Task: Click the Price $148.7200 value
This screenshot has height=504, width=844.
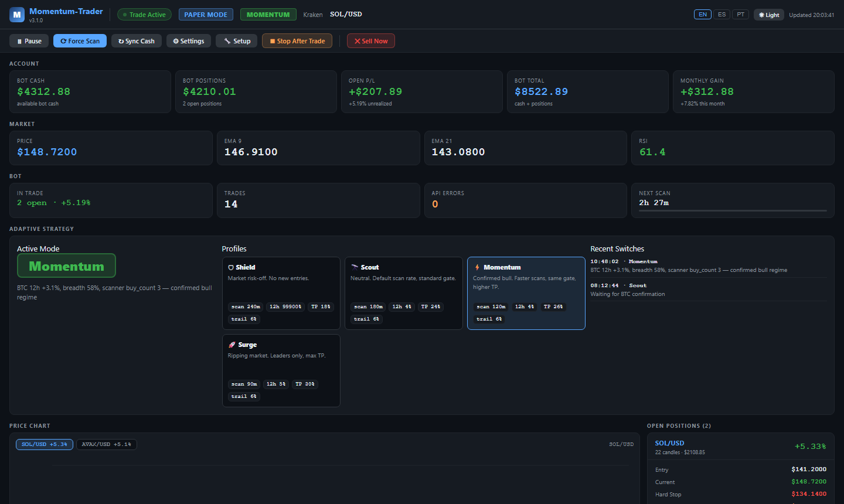Action: click(x=47, y=152)
